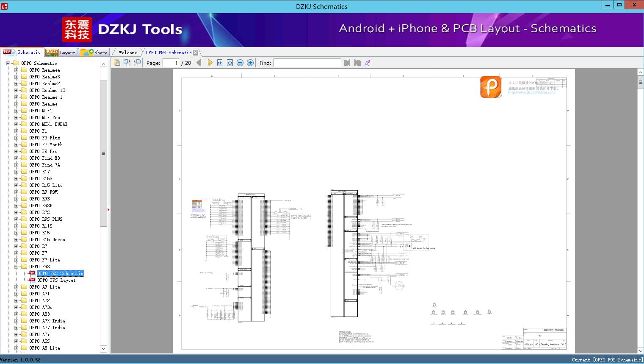Viewport: 644px width, 364px height.
Task: Open the Share tab
Action: pos(94,52)
